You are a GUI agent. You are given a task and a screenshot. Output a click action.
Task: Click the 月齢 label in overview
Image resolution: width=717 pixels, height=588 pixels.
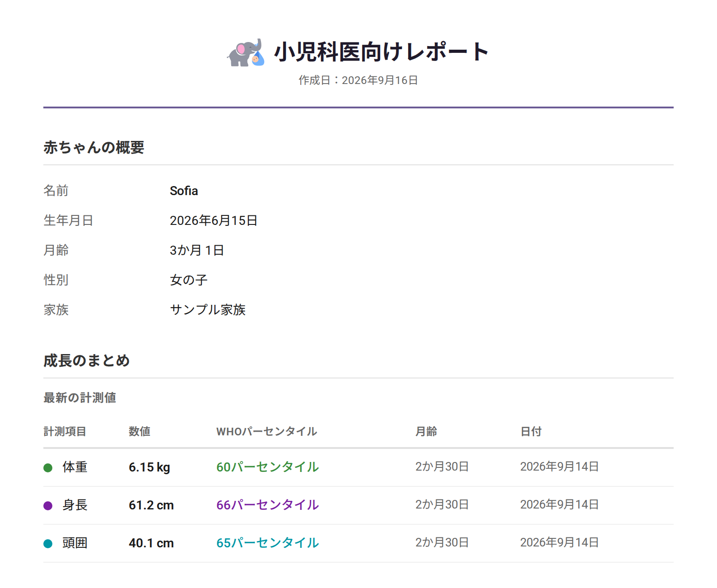(56, 250)
